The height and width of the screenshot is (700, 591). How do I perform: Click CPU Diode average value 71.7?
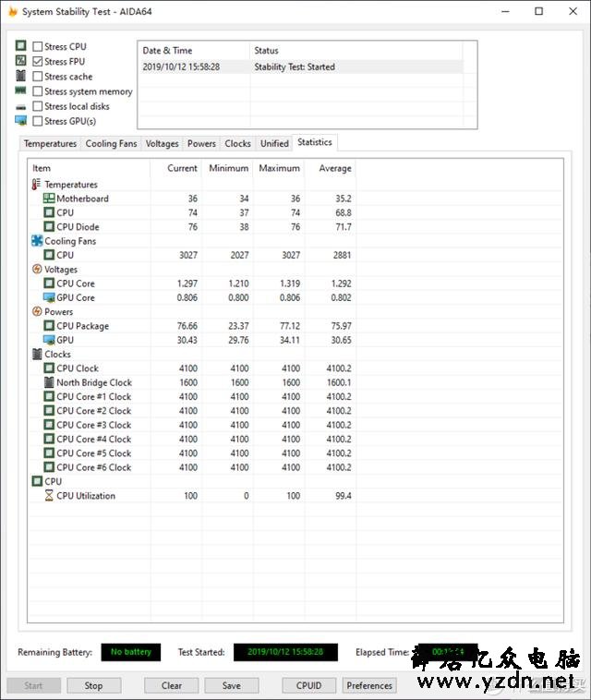tap(344, 227)
